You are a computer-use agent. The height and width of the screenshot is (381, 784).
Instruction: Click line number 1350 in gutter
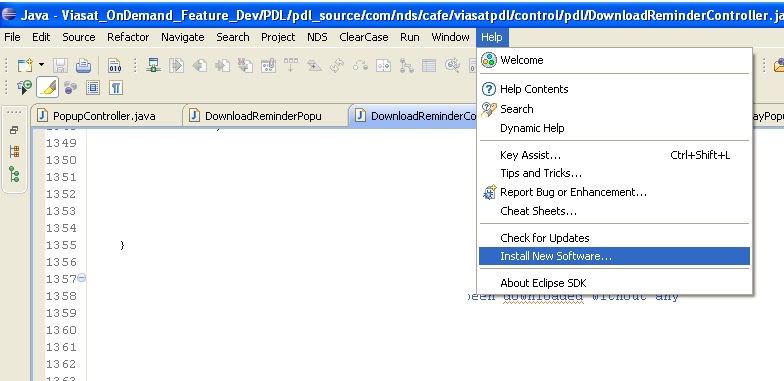click(61, 160)
